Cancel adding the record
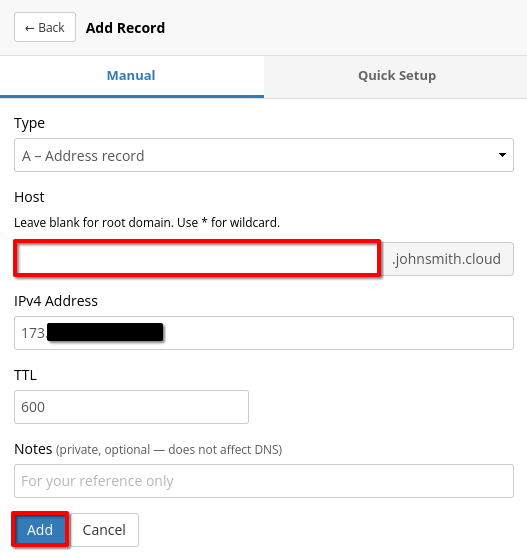This screenshot has height=559, width=527. pyautogui.click(x=104, y=530)
